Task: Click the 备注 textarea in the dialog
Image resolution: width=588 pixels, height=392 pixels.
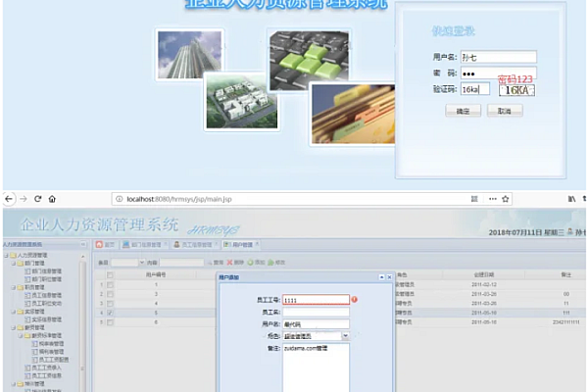Action: pos(316,367)
